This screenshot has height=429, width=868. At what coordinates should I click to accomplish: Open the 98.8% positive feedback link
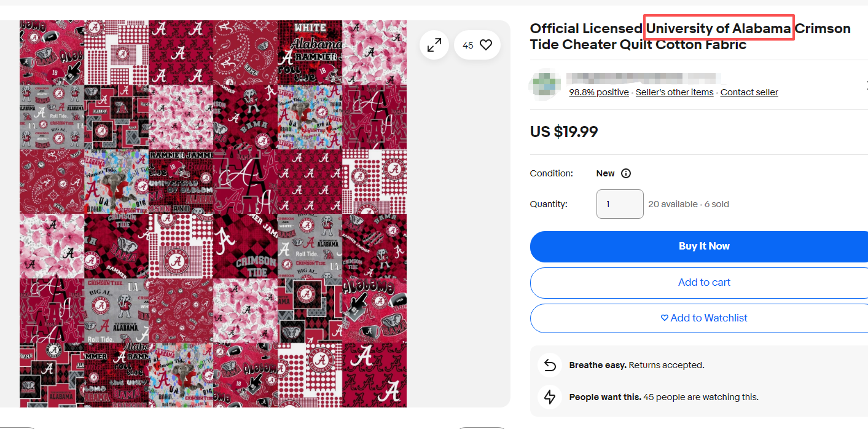[599, 92]
